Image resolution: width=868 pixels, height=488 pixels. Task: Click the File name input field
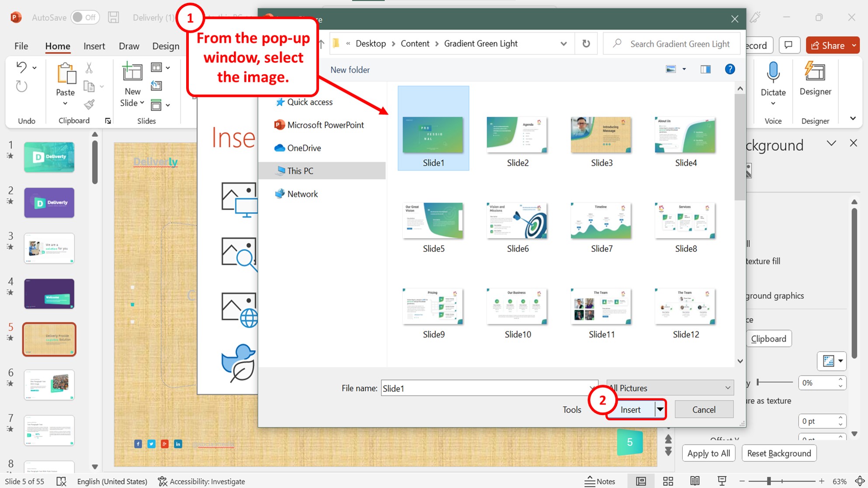click(x=489, y=388)
